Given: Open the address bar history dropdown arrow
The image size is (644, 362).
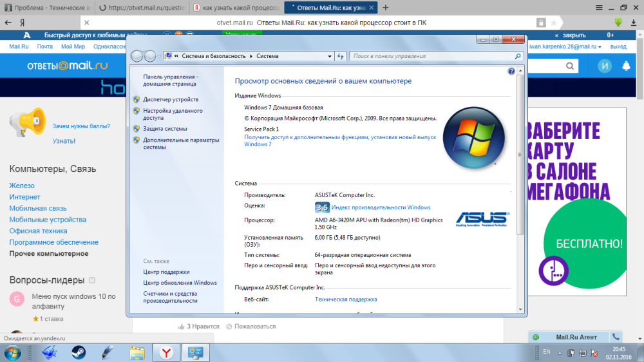Looking at the screenshot, I should 329,56.
